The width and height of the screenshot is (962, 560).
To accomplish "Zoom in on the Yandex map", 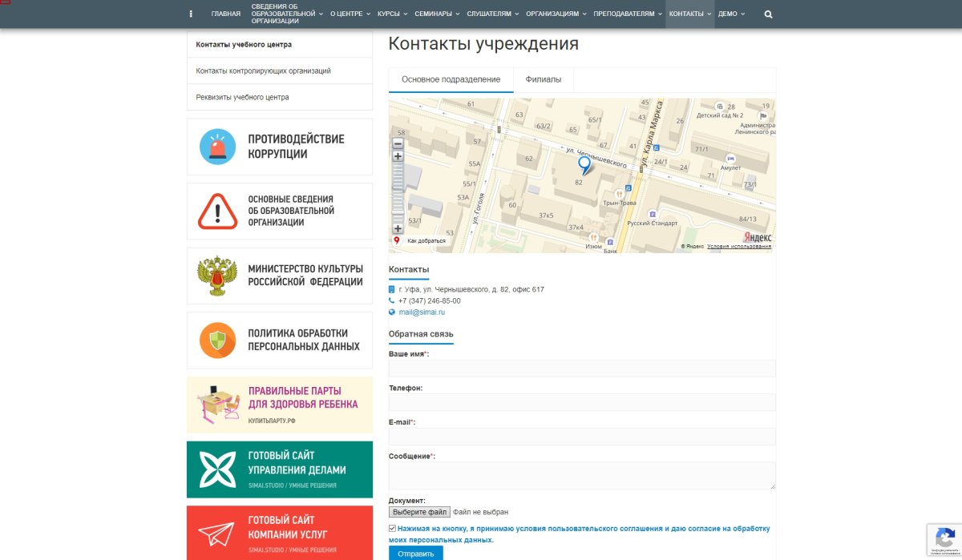I will [397, 157].
